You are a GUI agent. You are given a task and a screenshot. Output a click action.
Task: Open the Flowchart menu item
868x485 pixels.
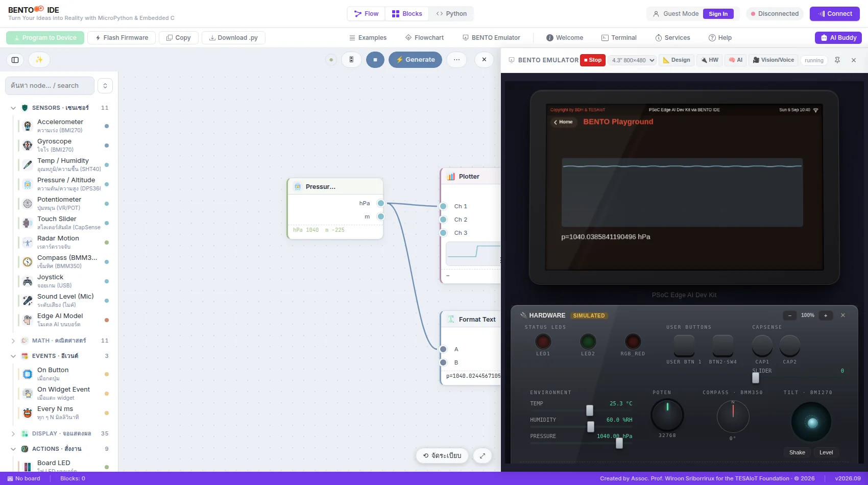pyautogui.click(x=424, y=38)
